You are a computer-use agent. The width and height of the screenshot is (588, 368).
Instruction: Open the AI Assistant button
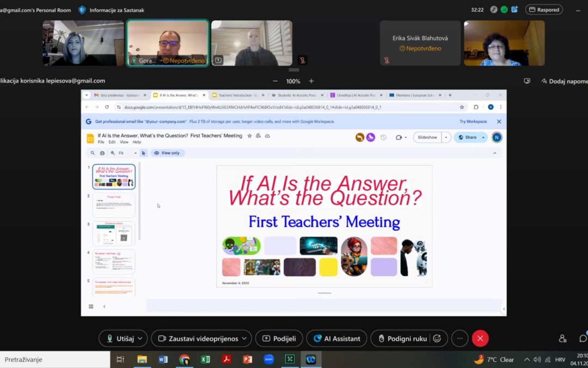tap(336, 339)
